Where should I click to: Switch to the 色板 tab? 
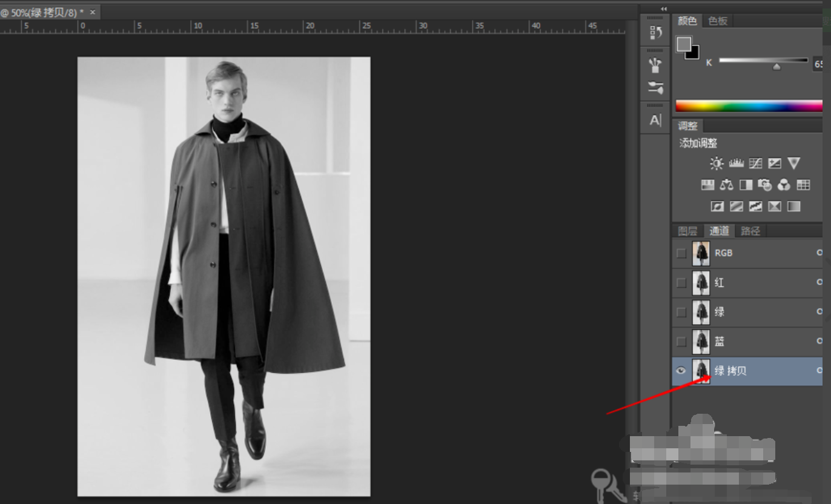(x=718, y=21)
